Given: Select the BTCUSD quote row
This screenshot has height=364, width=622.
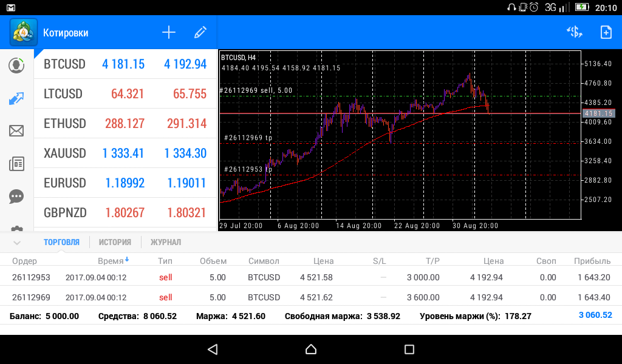Looking at the screenshot, I should pyautogui.click(x=125, y=64).
